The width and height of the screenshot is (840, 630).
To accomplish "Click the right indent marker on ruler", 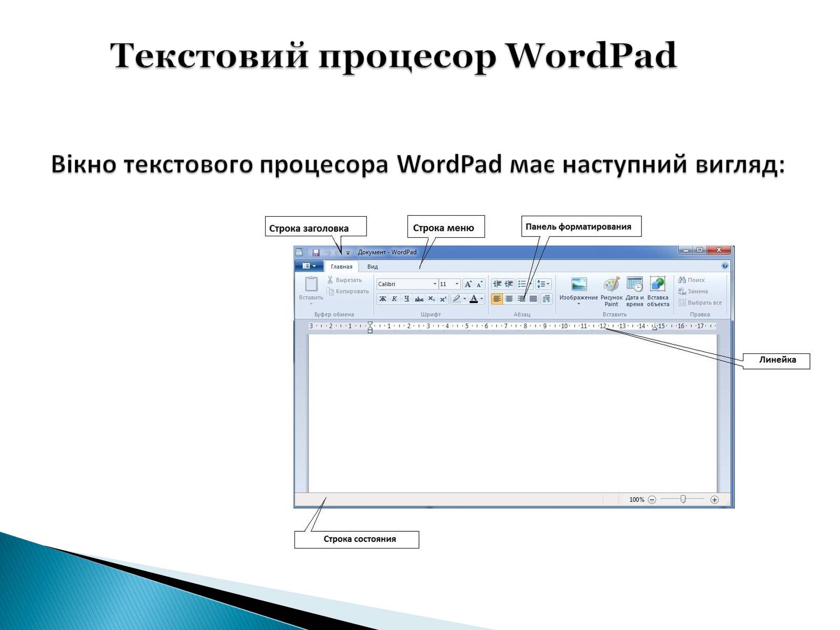I will pyautogui.click(x=655, y=327).
